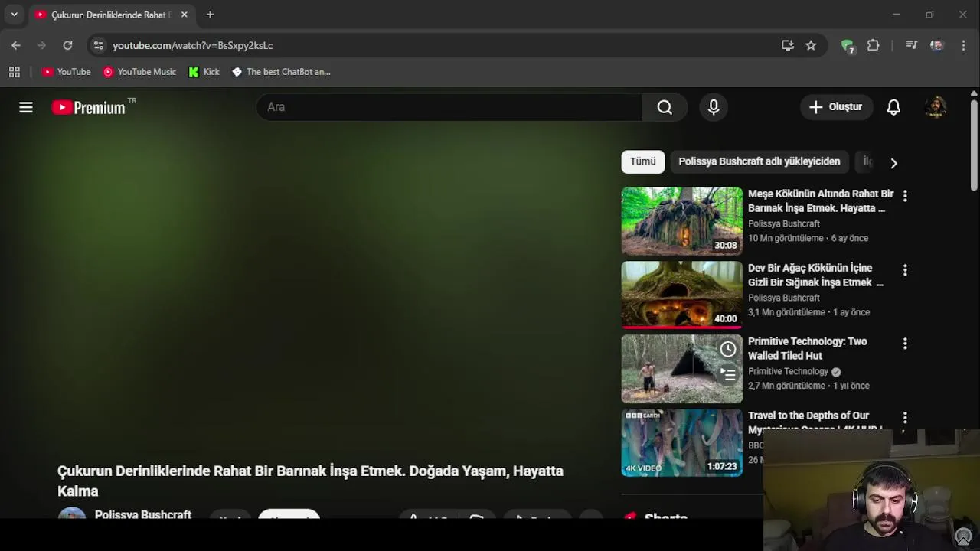Bookmark this page with star icon
Screen dimensions: 980x551
811,45
